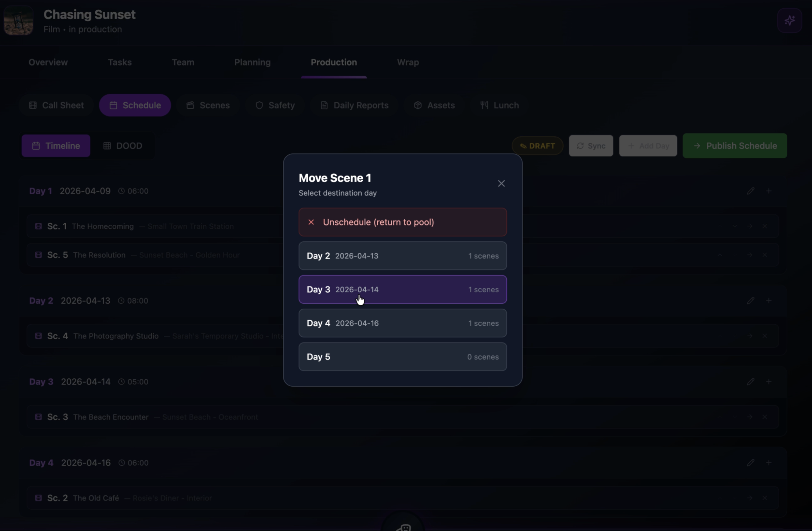This screenshot has width=812, height=531.
Task: Remove Sc. 1 with its X icon
Action: tap(765, 226)
